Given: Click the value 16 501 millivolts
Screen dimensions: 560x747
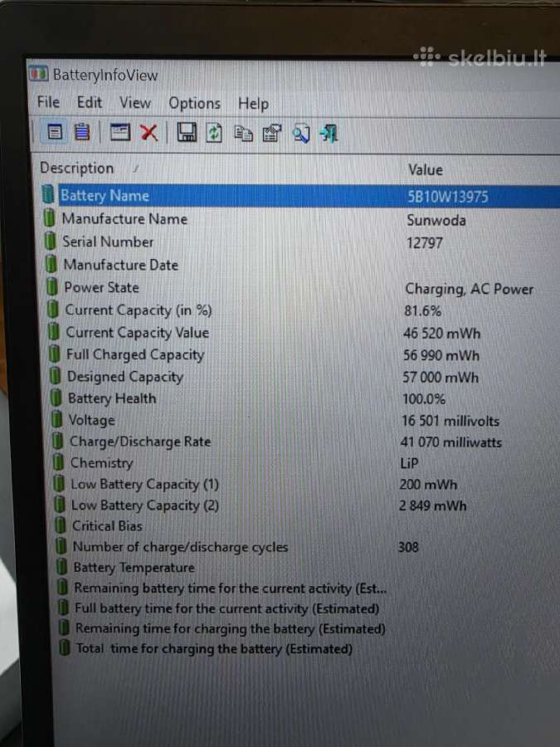Looking at the screenshot, I should [x=450, y=421].
